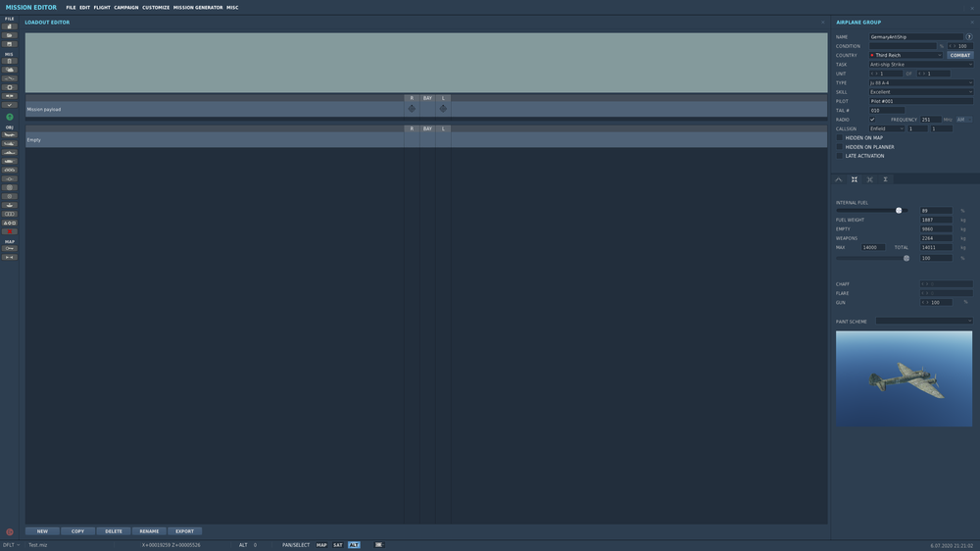
Task: Open the MISC menu
Action: (232, 8)
